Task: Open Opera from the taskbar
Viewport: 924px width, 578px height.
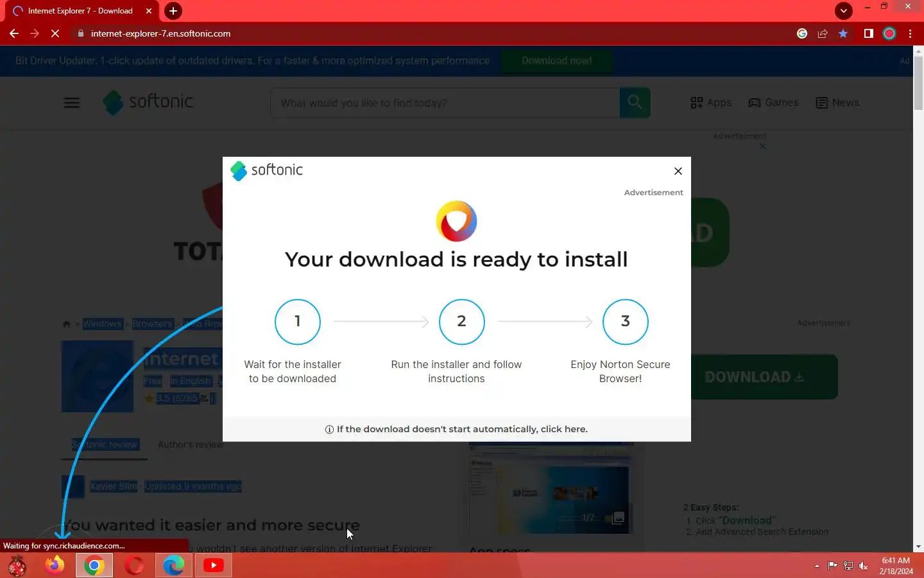Action: [x=134, y=565]
